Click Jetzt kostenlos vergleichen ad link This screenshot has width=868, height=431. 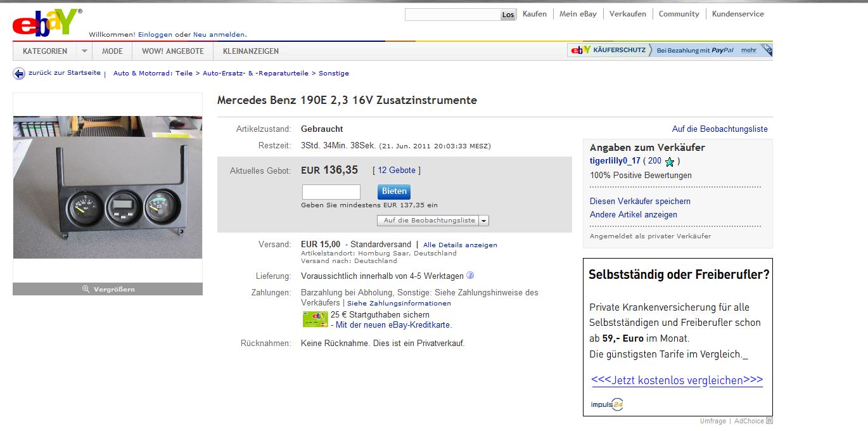[x=677, y=380]
